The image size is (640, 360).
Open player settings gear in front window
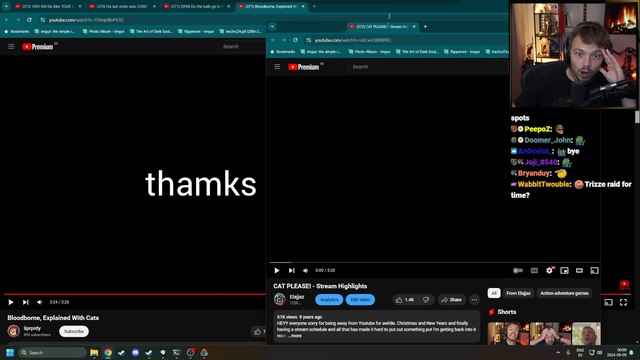pyautogui.click(x=549, y=270)
